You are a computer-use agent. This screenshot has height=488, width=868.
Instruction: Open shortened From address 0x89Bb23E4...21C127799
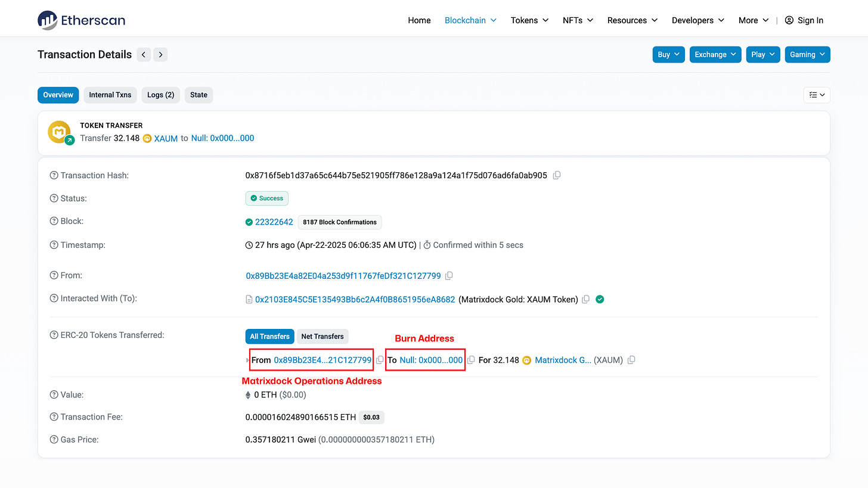coord(323,360)
